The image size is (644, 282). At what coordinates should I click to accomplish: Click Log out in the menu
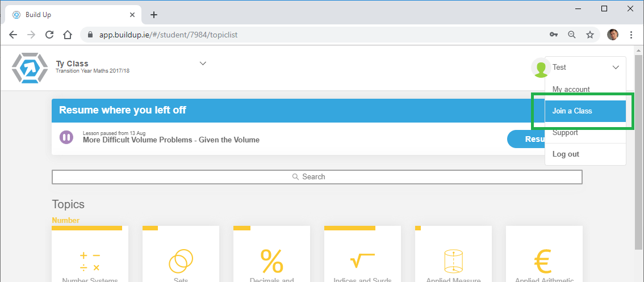[566, 154]
